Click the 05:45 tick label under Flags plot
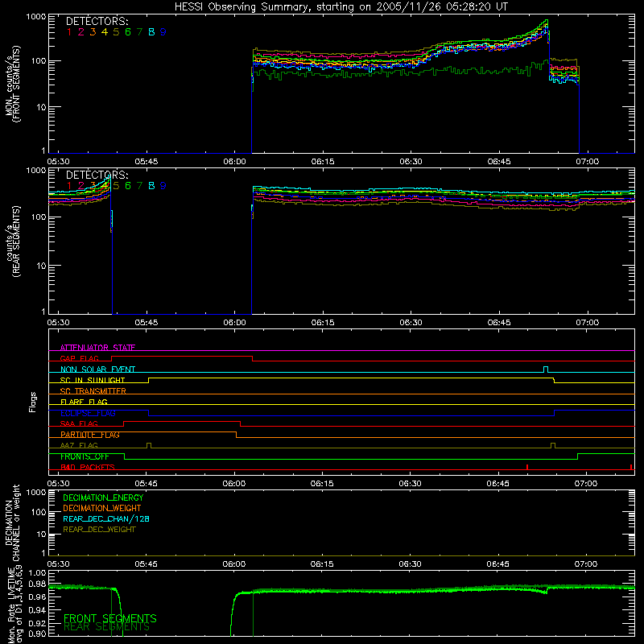Viewport: 644px width, 644px height. (x=147, y=484)
